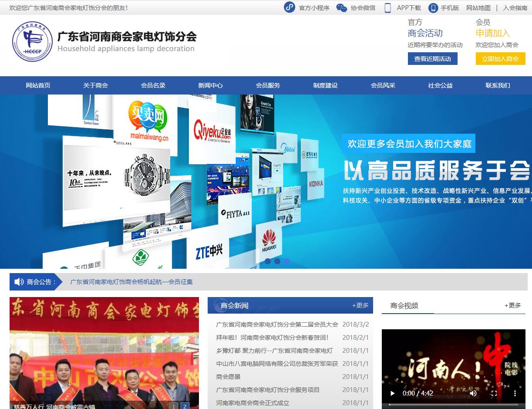
Task: Click the group photo slideshow image
Action: [104, 353]
